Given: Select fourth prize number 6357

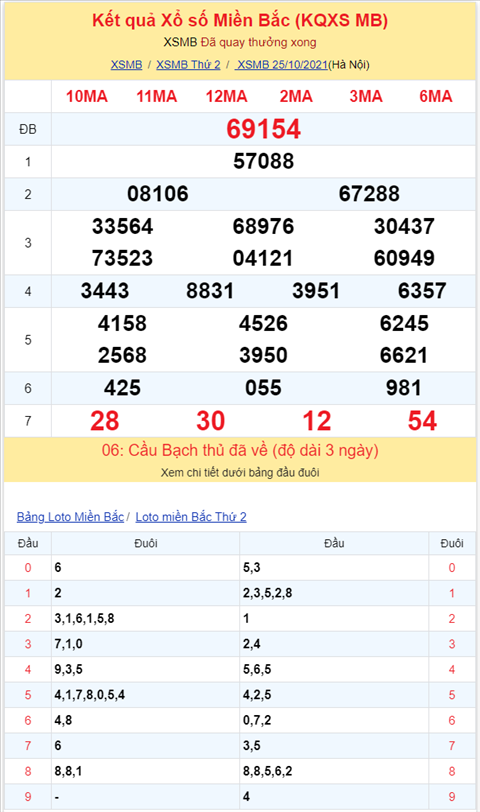Looking at the screenshot, I should pos(421,291).
